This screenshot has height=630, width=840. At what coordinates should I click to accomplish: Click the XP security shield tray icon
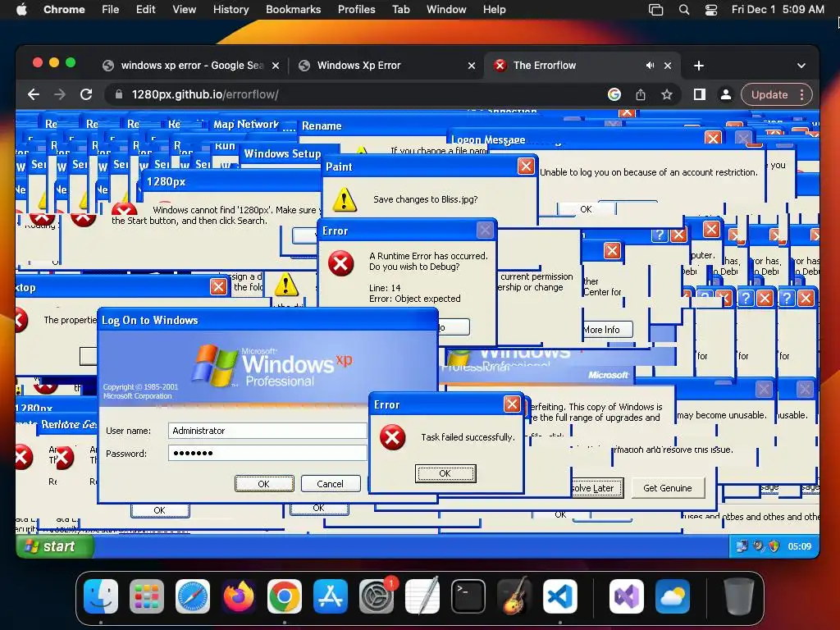(774, 546)
